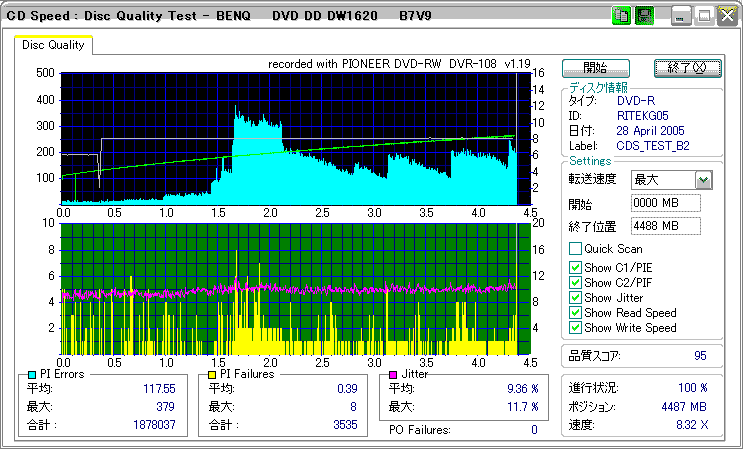The width and height of the screenshot is (743, 449).
Task: Close the window with the X icon
Action: pos(726,15)
